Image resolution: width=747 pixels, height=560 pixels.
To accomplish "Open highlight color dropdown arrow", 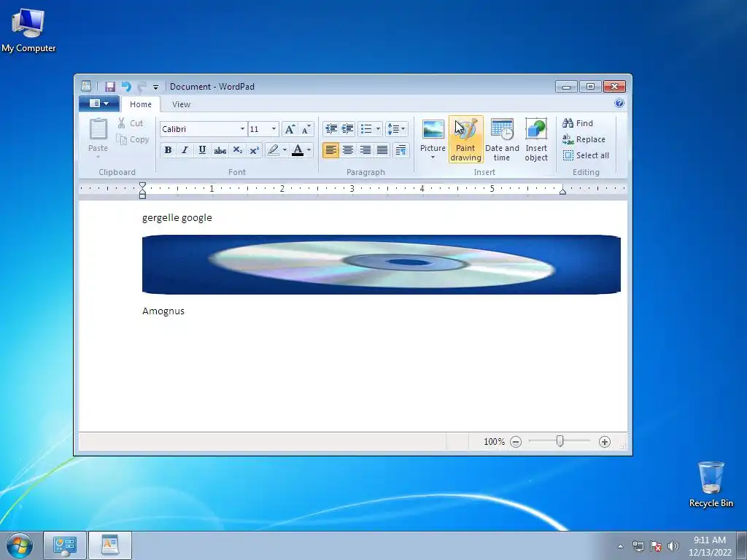I will point(285,150).
